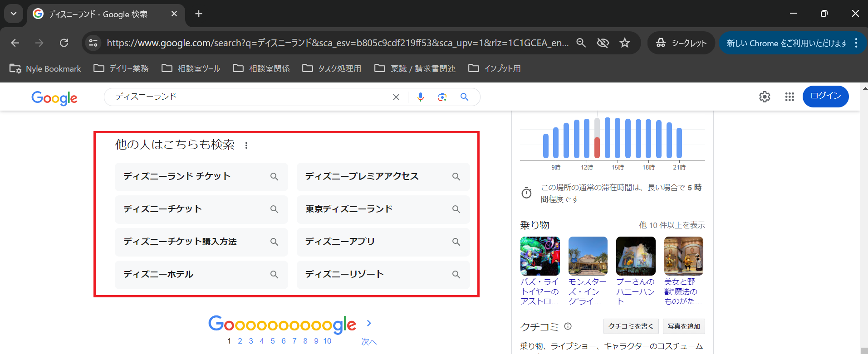Search ディズニーチケット購入方法 suggestion
This screenshot has height=354, width=868.
click(201, 242)
